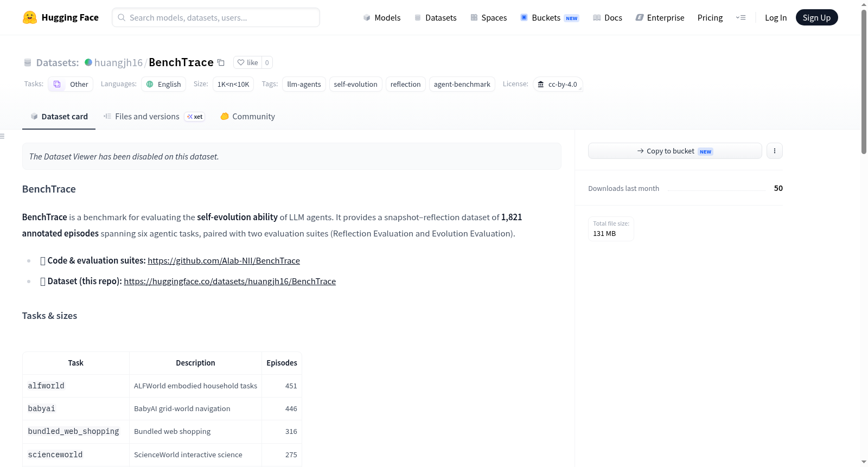This screenshot has width=868, height=467.
Task: Click the Description column header
Action: click(195, 363)
